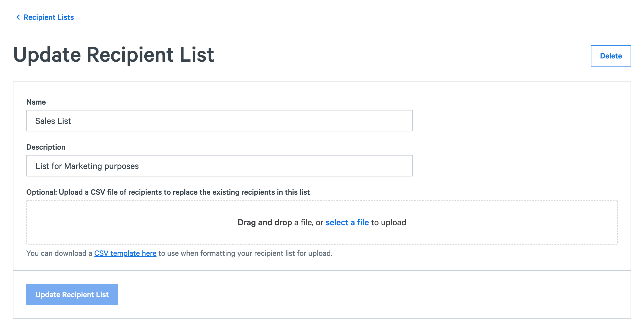The image size is (644, 332).
Task: Click the back chevron beside Recipient Lists
Action: 18,17
